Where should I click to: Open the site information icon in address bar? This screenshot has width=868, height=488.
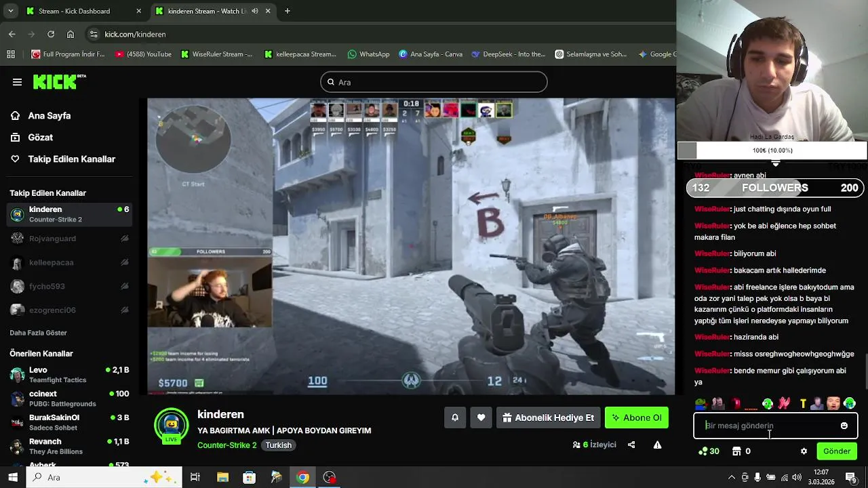click(x=94, y=34)
